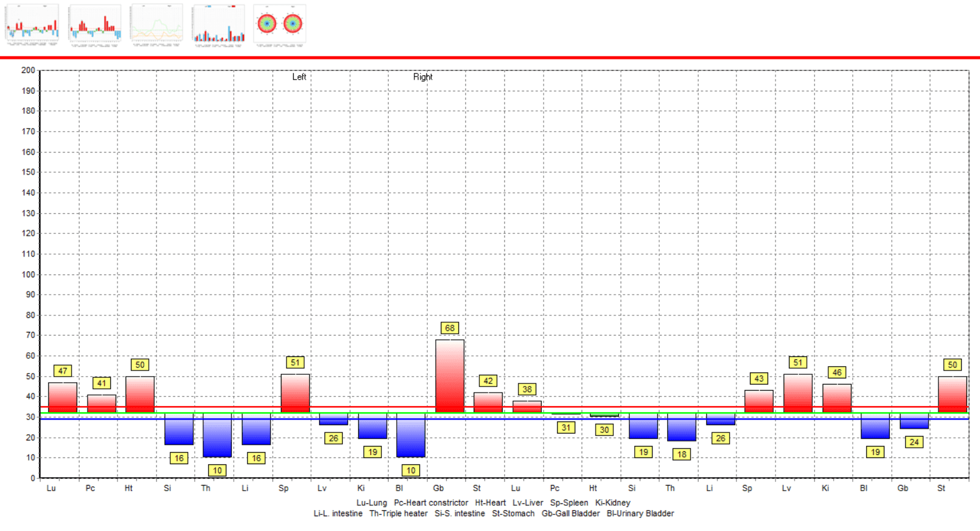980x531 pixels.
Task: Open the second red-blue bar chart thumbnail
Action: tap(94, 25)
